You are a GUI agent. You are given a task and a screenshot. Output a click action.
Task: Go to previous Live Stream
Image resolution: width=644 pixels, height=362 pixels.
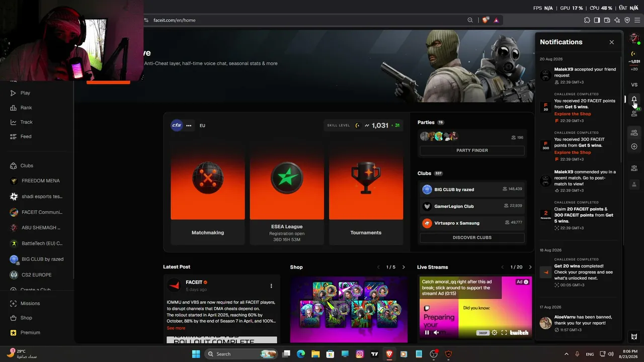[502, 267]
